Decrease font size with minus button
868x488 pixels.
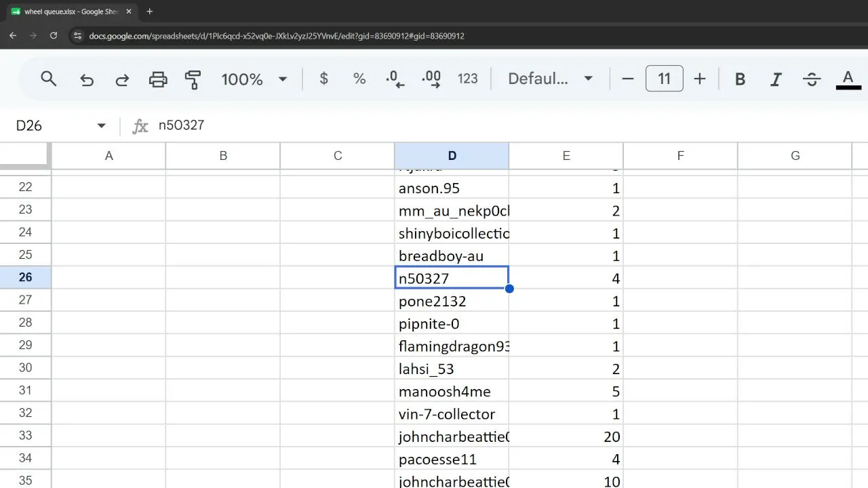[628, 79]
